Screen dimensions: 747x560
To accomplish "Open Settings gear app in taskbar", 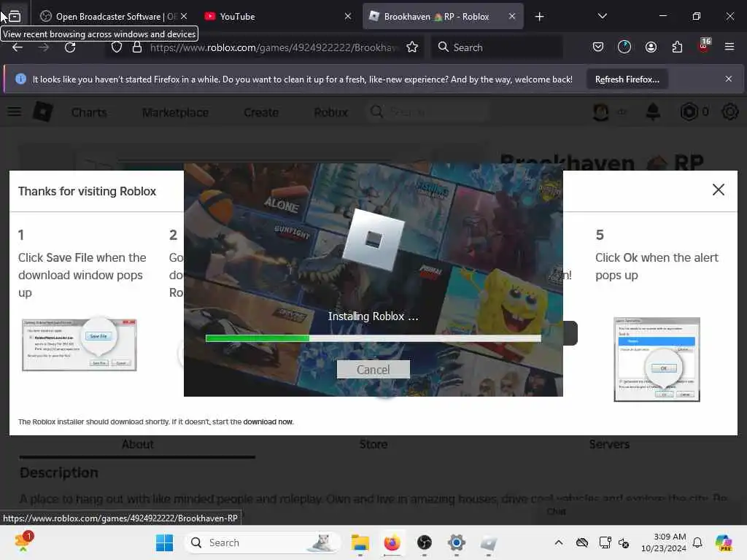I will (x=456, y=542).
